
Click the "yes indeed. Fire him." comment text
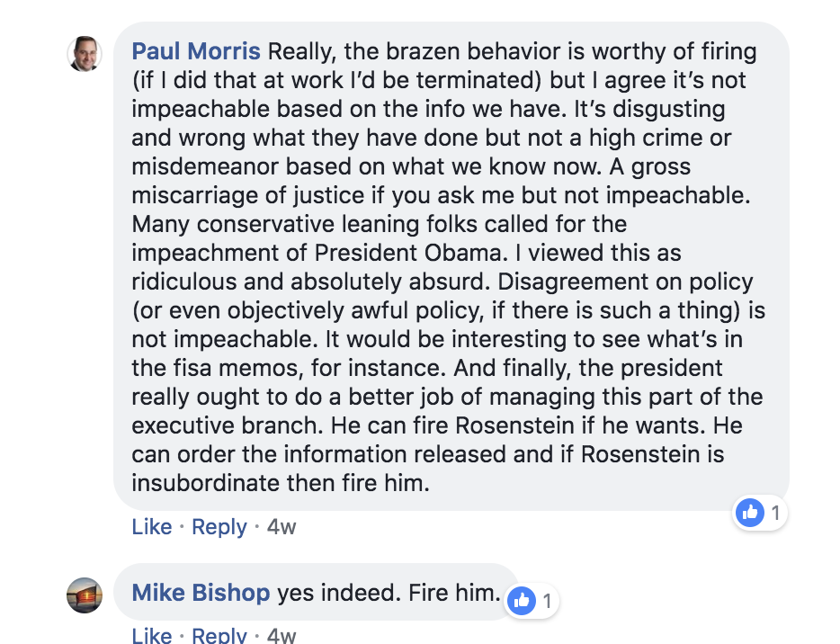click(388, 593)
